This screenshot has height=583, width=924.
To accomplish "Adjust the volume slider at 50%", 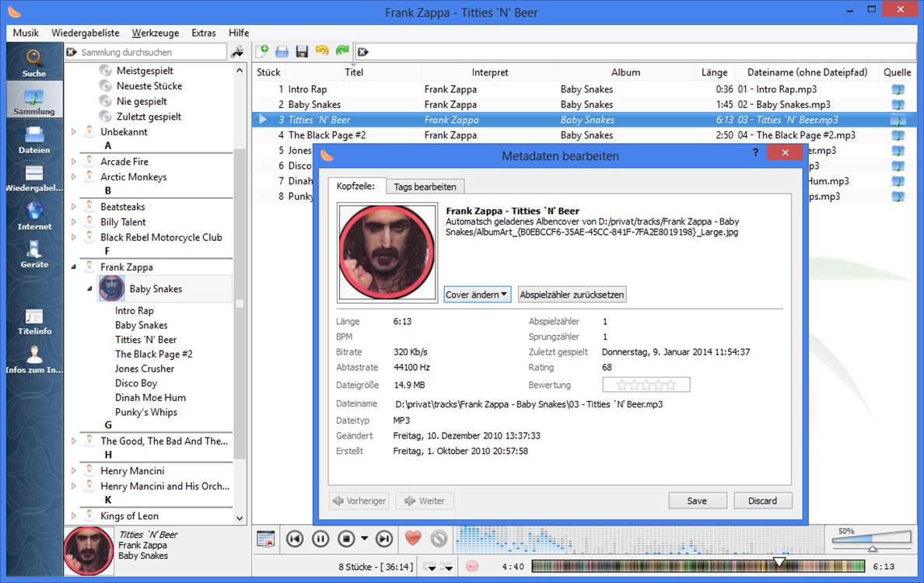I will click(871, 540).
